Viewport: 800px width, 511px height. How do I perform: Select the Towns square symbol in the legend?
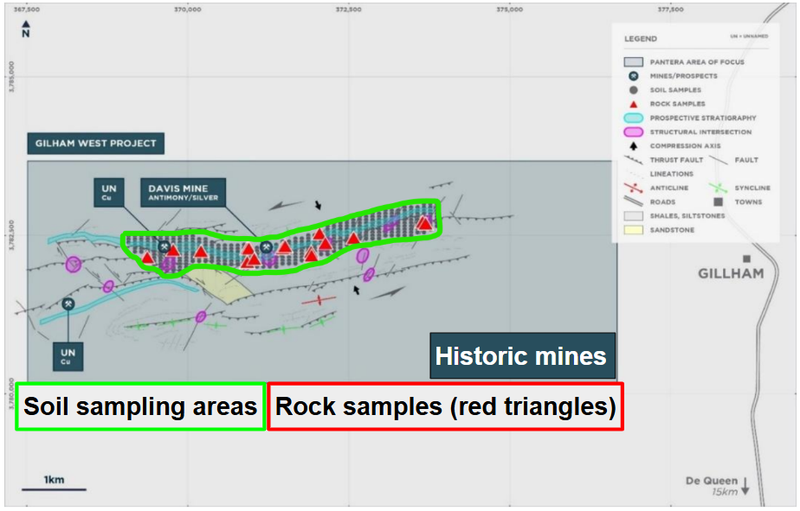(x=716, y=202)
